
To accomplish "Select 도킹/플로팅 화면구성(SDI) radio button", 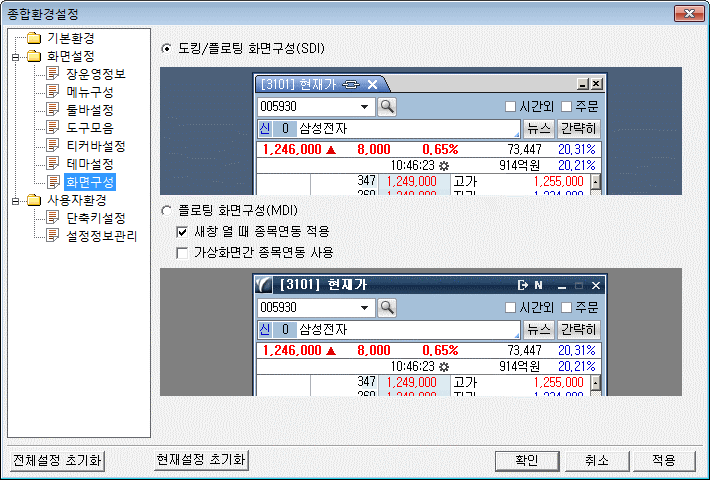I will [x=166, y=48].
